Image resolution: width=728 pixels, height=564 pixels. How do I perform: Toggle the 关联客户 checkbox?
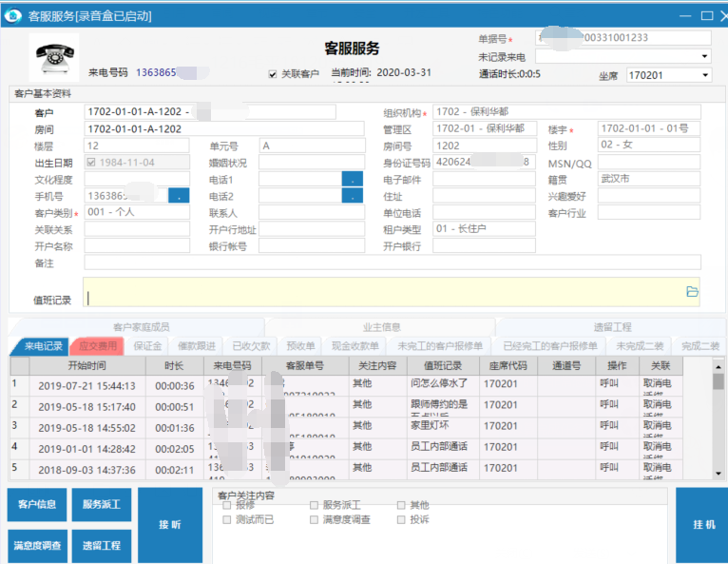tap(273, 74)
